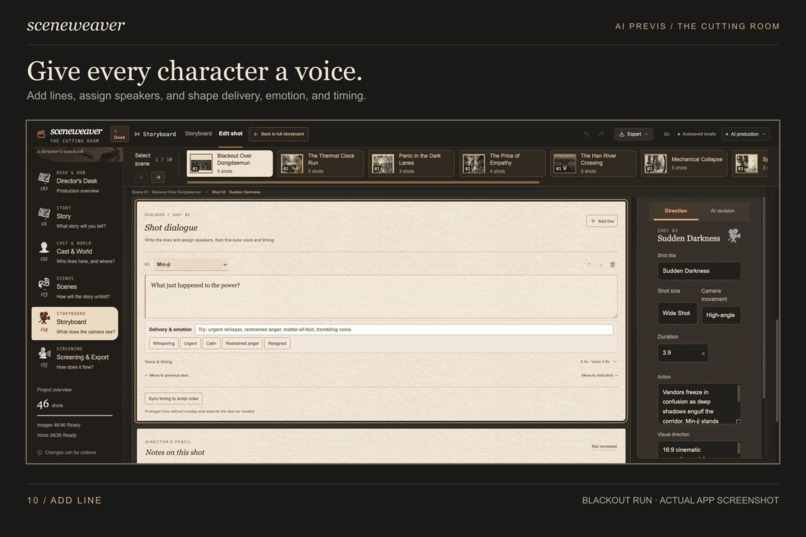Click Move to next shot link

[x=600, y=376]
